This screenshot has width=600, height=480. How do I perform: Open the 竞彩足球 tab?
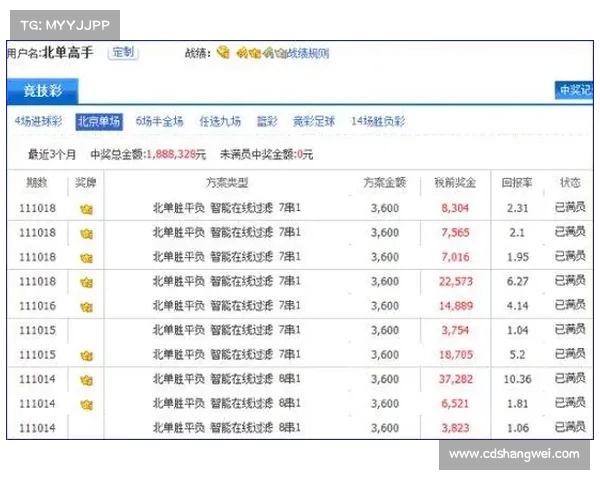tap(314, 121)
